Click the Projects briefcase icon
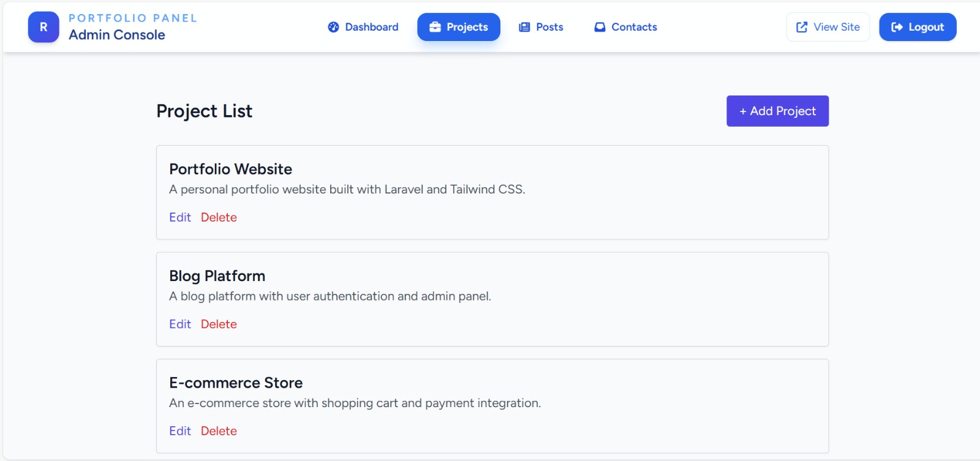The height and width of the screenshot is (461, 980). tap(435, 27)
